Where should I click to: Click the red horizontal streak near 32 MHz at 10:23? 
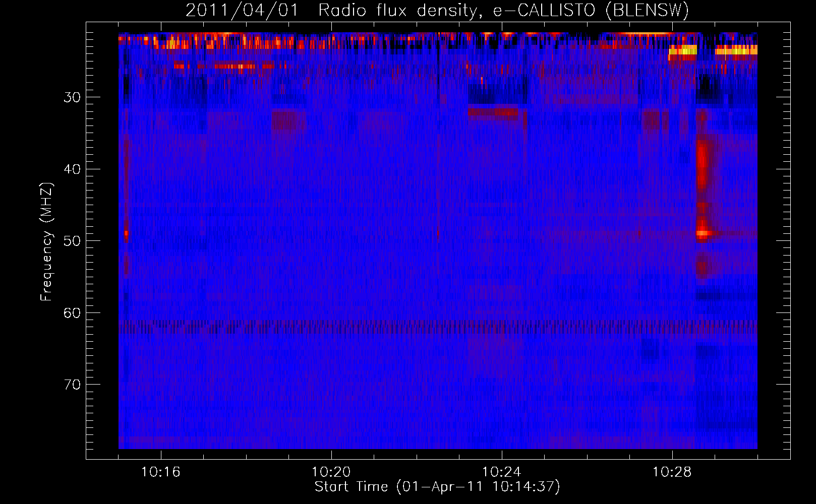tap(493, 112)
